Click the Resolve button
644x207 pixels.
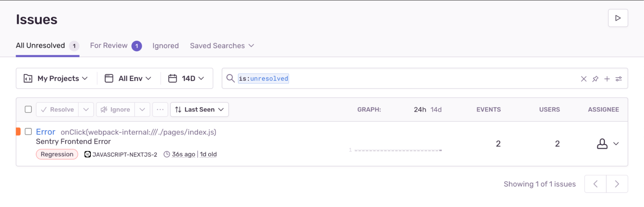(57, 109)
